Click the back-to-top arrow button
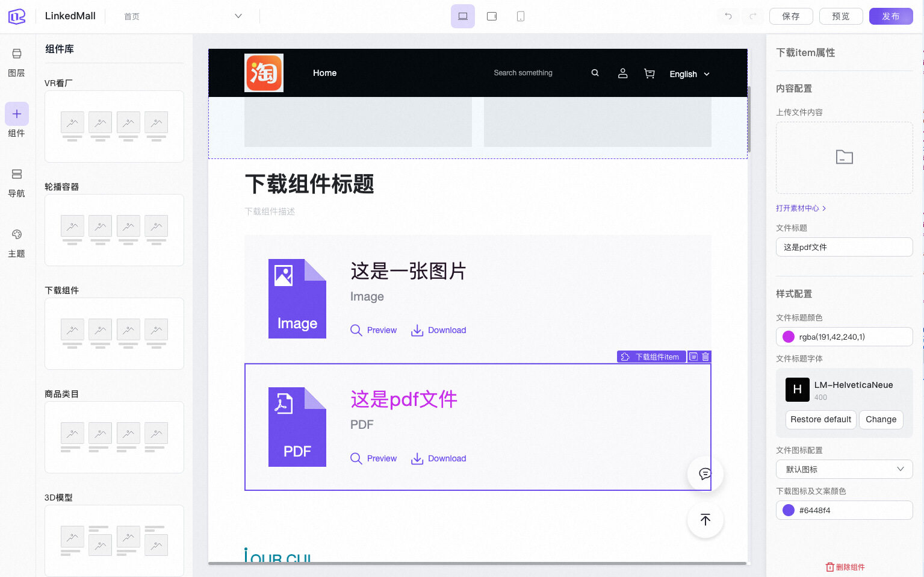Screen dimensions: 924x577 point(705,520)
